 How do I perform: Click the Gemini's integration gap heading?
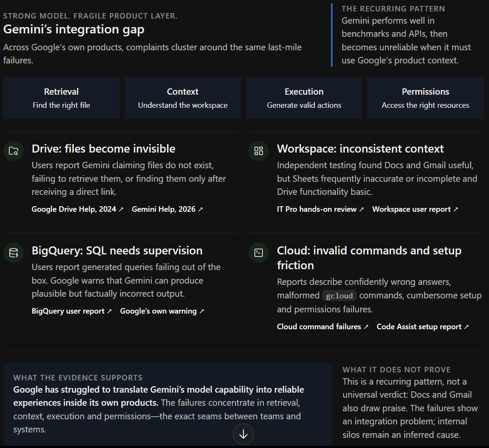(74, 29)
